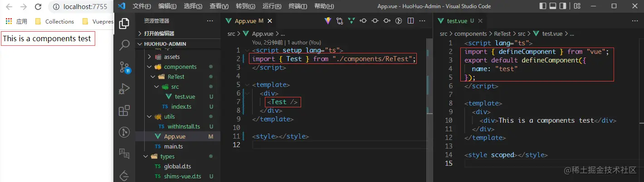Click components breadcrumb in test.vue editor
Screen dimensions: 644x182
coord(471,34)
